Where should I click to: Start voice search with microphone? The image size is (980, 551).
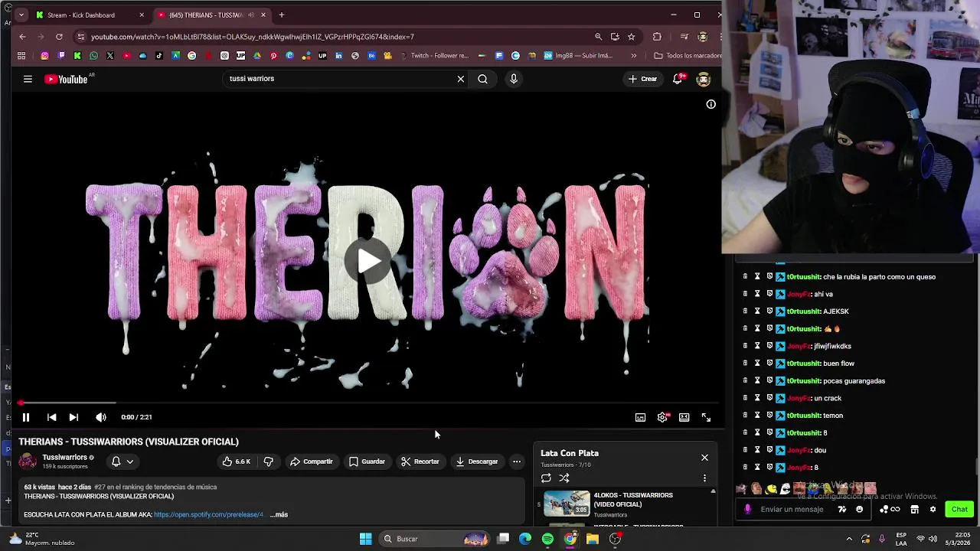point(514,79)
